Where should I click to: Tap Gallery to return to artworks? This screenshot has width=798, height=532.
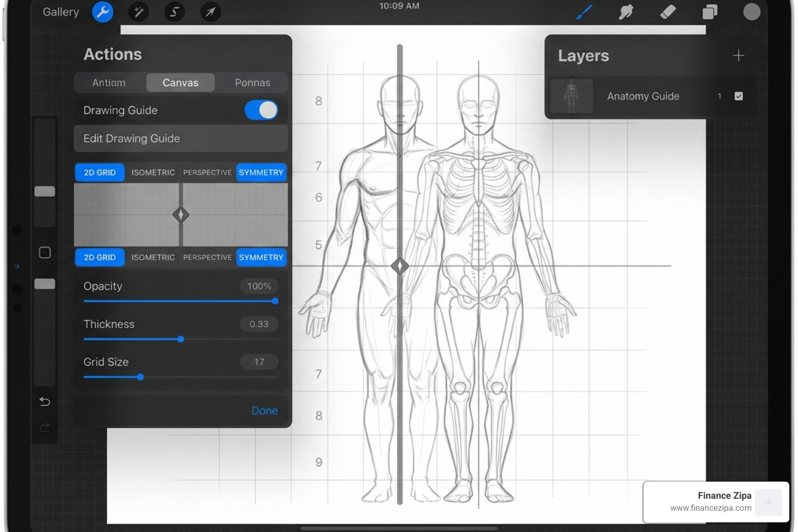60,11
